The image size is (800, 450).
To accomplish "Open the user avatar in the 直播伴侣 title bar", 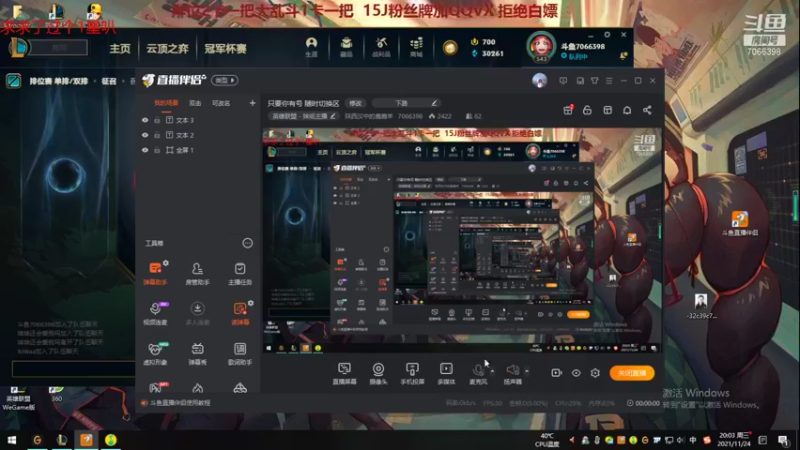I will tap(539, 80).
